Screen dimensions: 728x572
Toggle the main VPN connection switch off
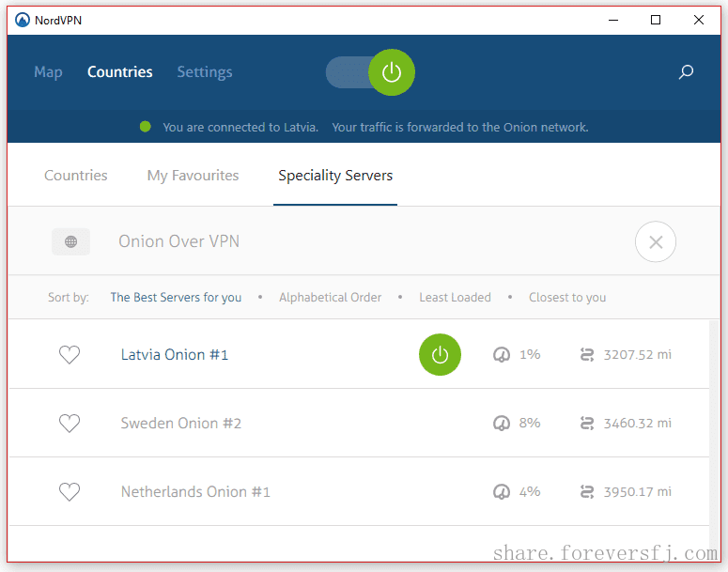coord(370,72)
